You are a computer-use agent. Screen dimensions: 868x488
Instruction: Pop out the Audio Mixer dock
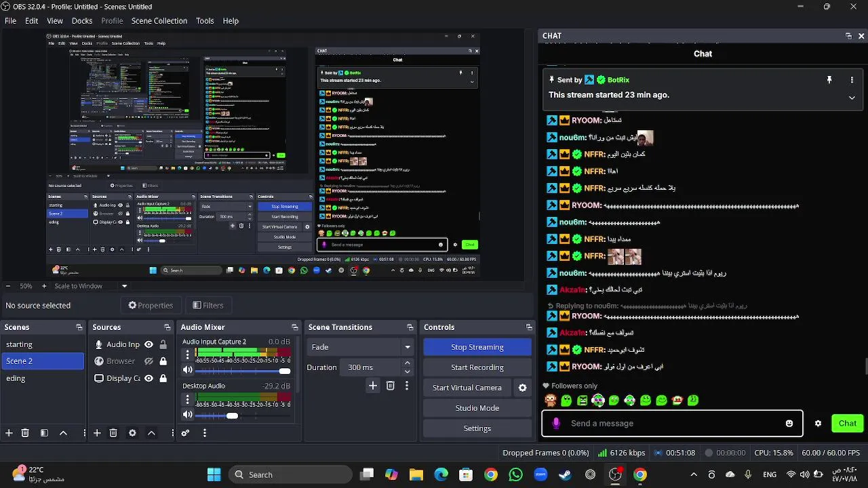294,327
